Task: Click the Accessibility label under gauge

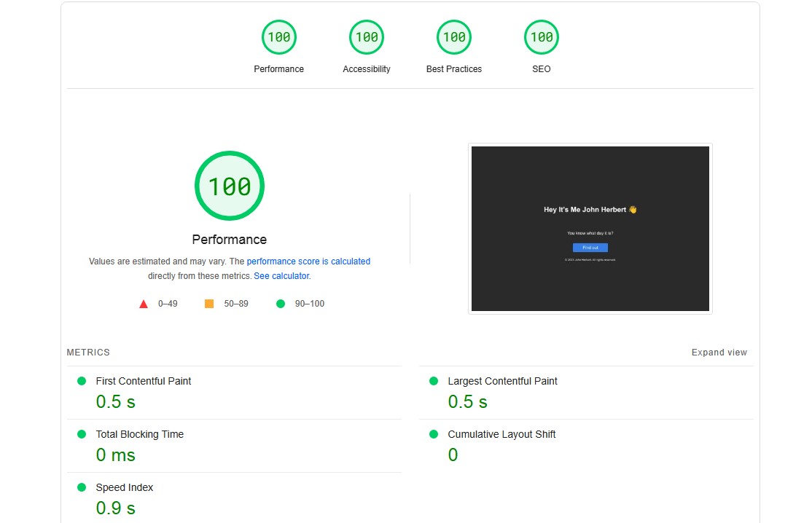Action: click(x=366, y=68)
